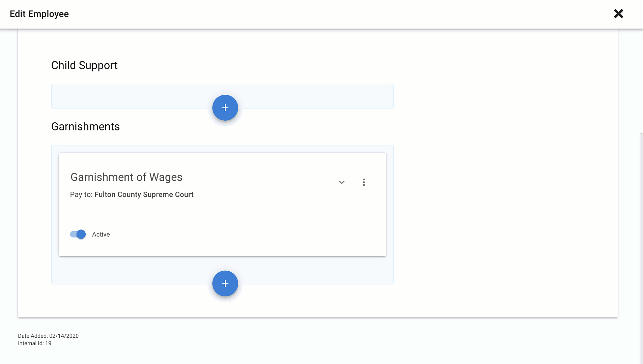This screenshot has width=643, height=364.
Task: Click Fulton County Supreme Court payee name
Action: pos(144,194)
